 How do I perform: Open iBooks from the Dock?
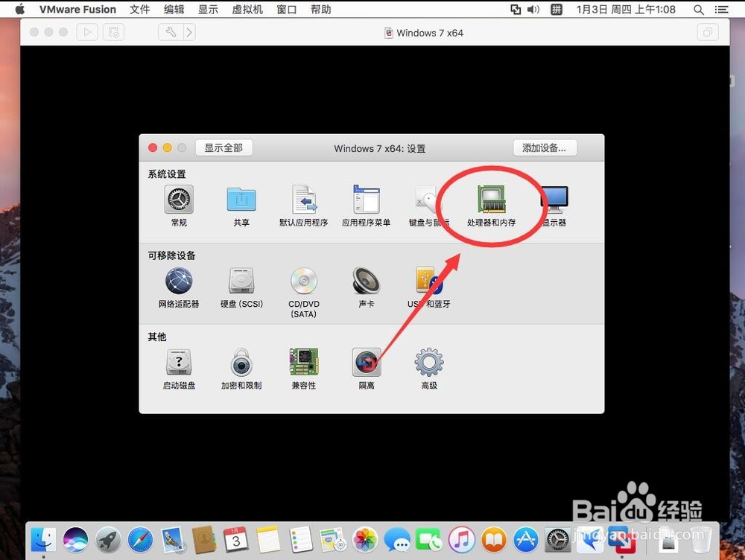click(x=494, y=540)
